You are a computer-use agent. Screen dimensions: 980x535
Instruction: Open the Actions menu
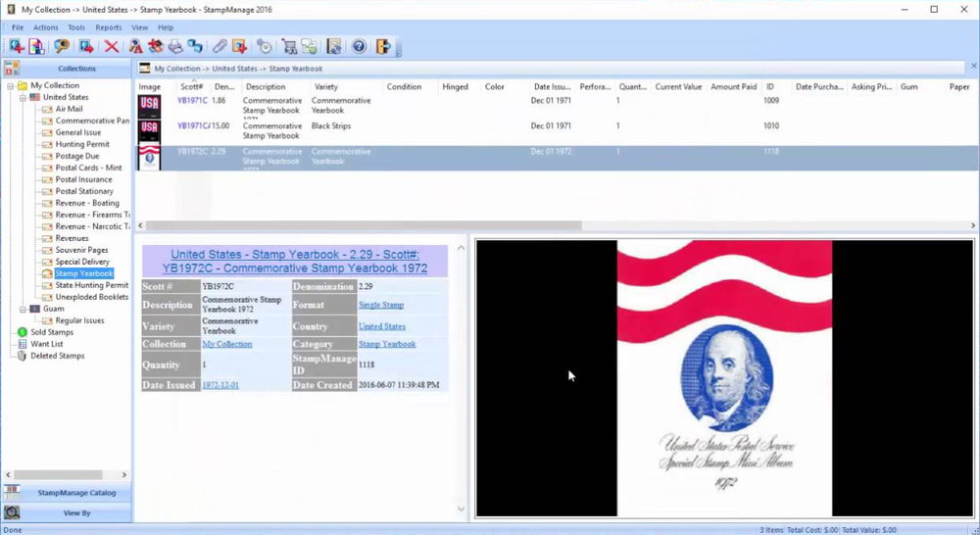pyautogui.click(x=46, y=27)
